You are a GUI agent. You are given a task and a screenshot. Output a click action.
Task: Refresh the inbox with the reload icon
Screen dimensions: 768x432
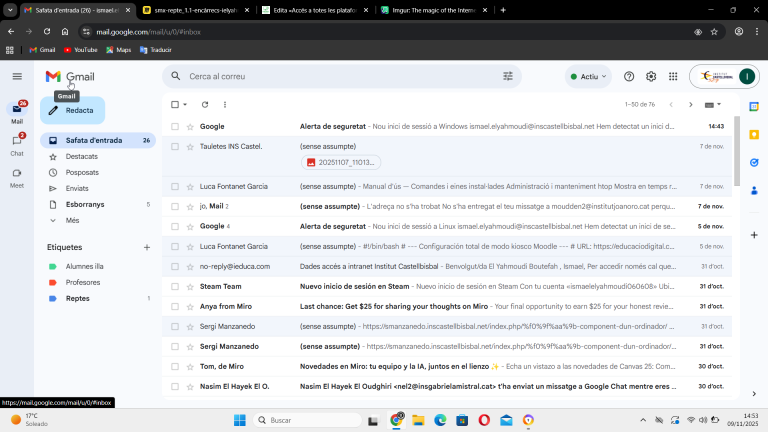pos(205,104)
